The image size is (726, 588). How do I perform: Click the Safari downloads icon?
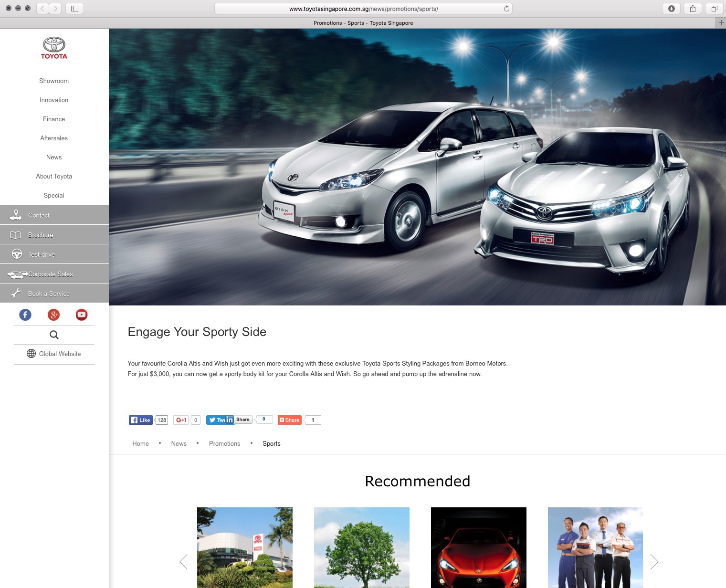tap(672, 9)
